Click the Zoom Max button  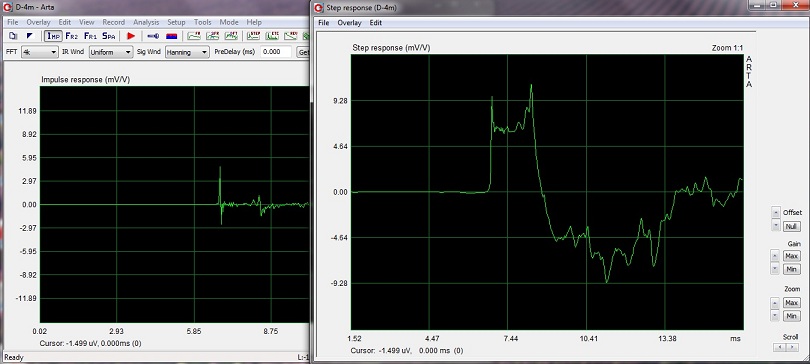791,303
